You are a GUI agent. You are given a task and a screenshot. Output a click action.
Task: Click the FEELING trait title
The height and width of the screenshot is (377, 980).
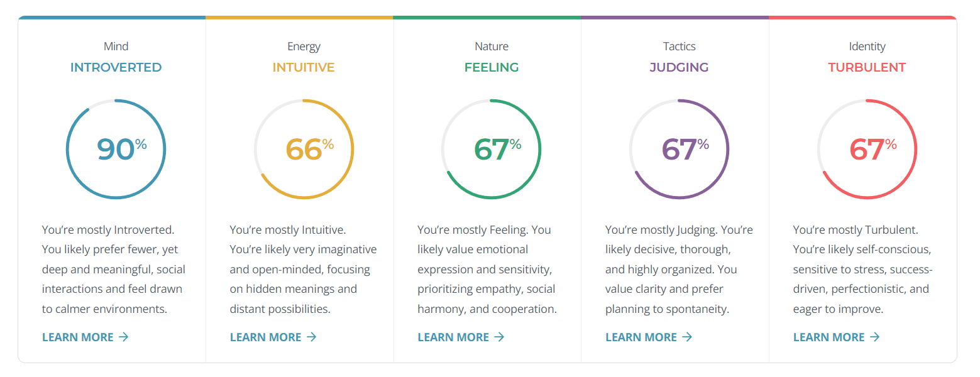(x=492, y=67)
